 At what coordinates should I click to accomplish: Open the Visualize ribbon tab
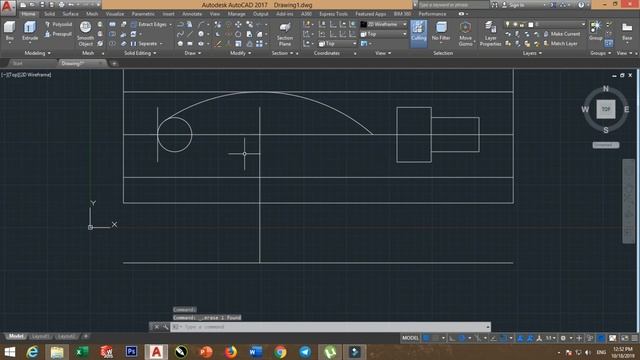tap(115, 14)
